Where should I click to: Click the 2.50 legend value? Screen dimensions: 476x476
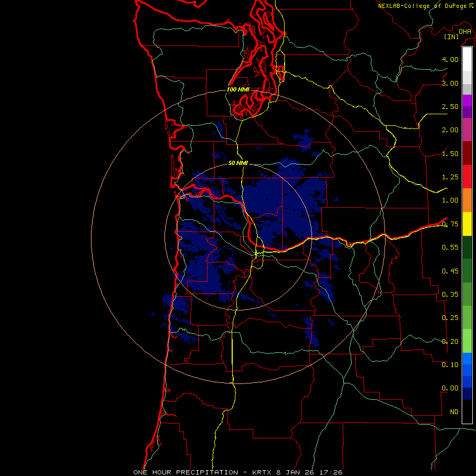450,106
